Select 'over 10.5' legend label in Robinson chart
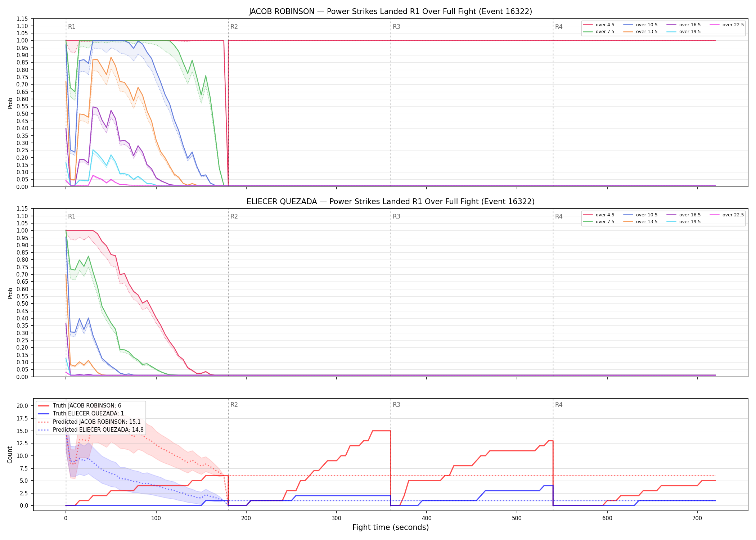Image resolution: width=756 pixels, height=540 pixels. coord(647,25)
